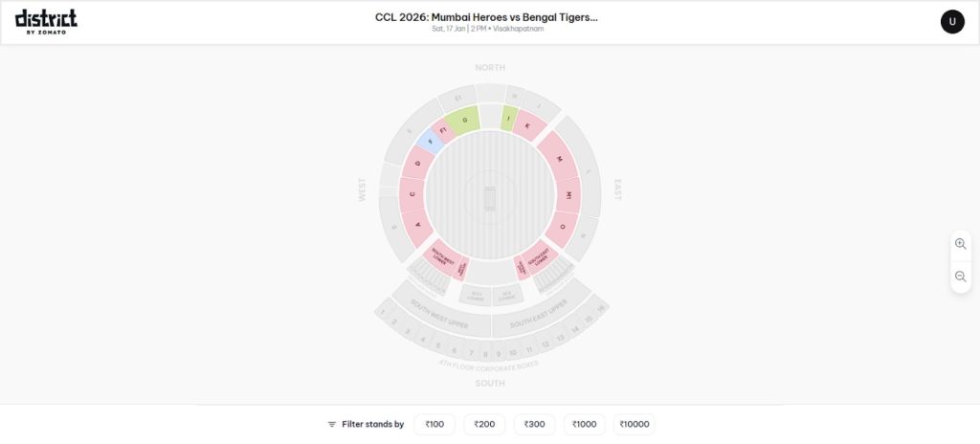This screenshot has width=980, height=444.
Task: Click the District by Zomato logo
Action: 46,19
